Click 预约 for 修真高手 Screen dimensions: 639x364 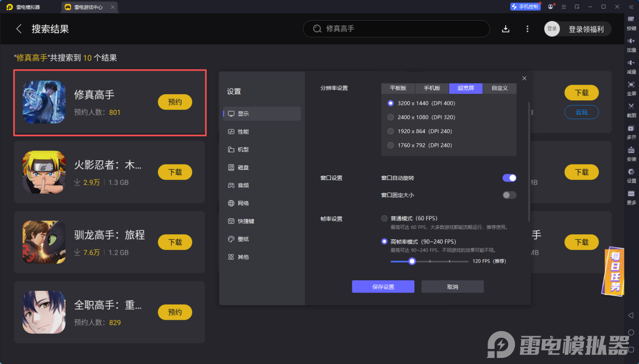coord(175,102)
